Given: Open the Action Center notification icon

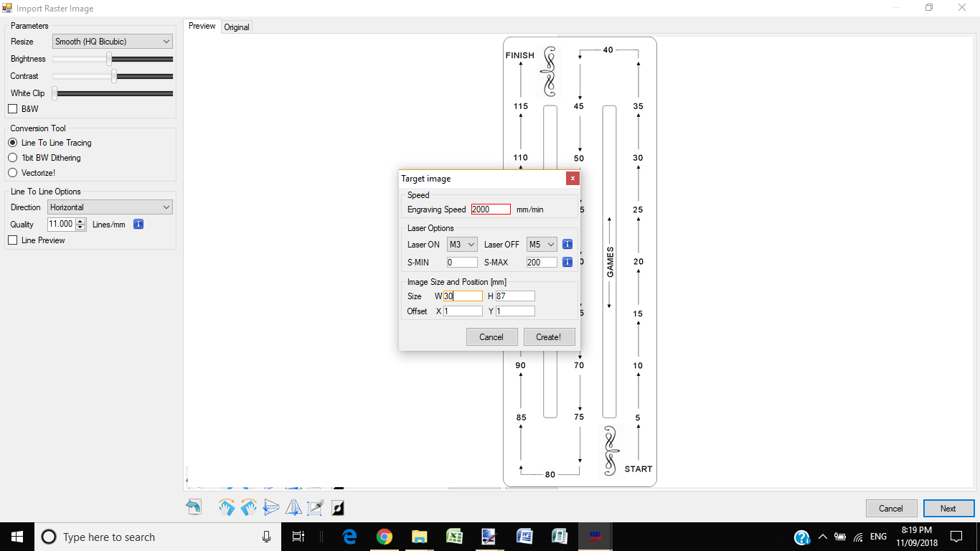Looking at the screenshot, I should [956, 537].
